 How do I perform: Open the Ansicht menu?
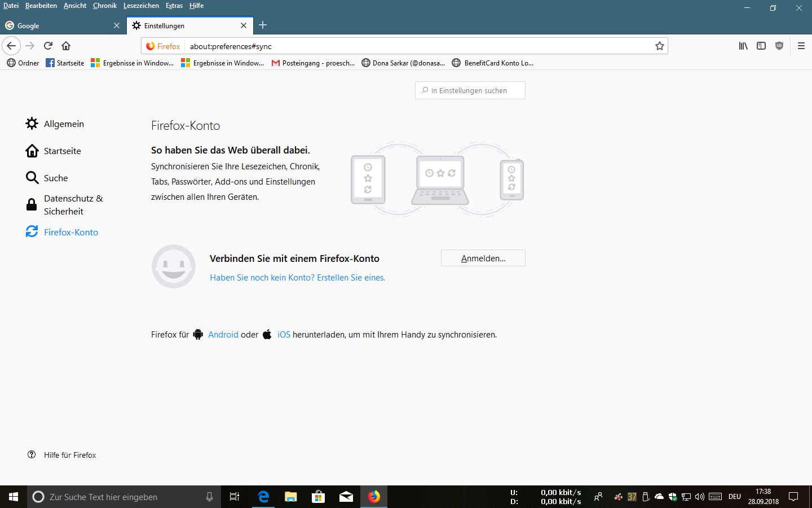75,6
